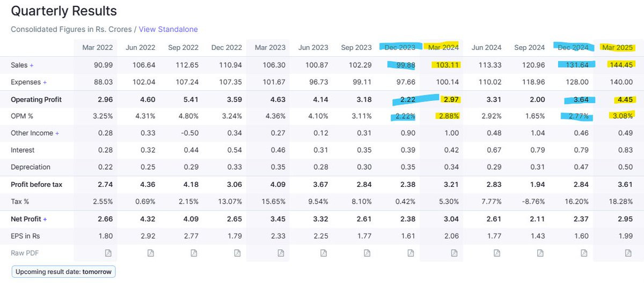
Task: Open the Raw PDF for Mar 2024
Action: (453, 253)
